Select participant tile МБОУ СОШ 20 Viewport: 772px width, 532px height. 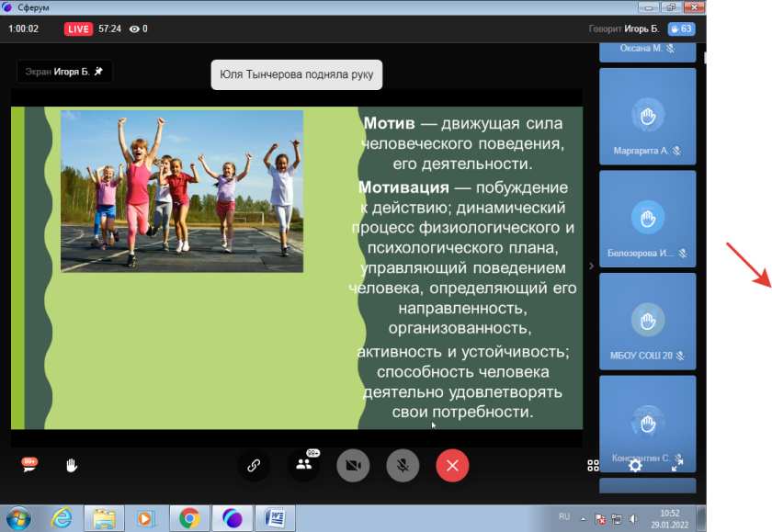tap(647, 321)
